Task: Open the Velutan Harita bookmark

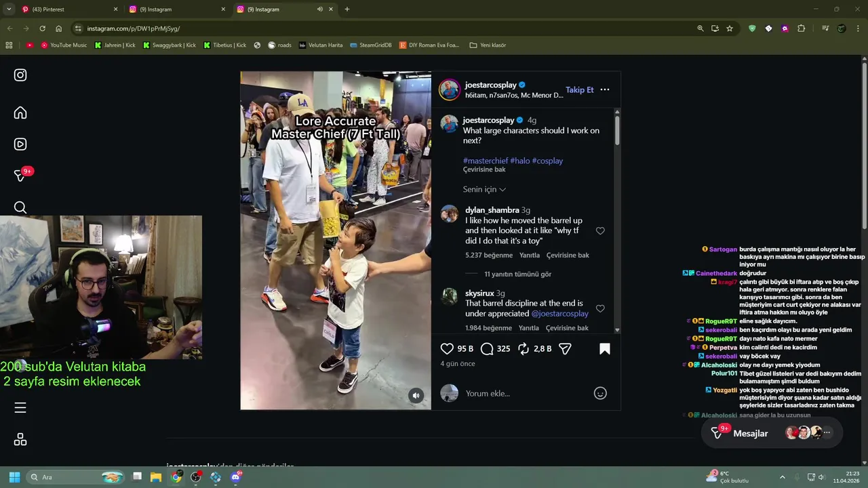Action: point(321,45)
